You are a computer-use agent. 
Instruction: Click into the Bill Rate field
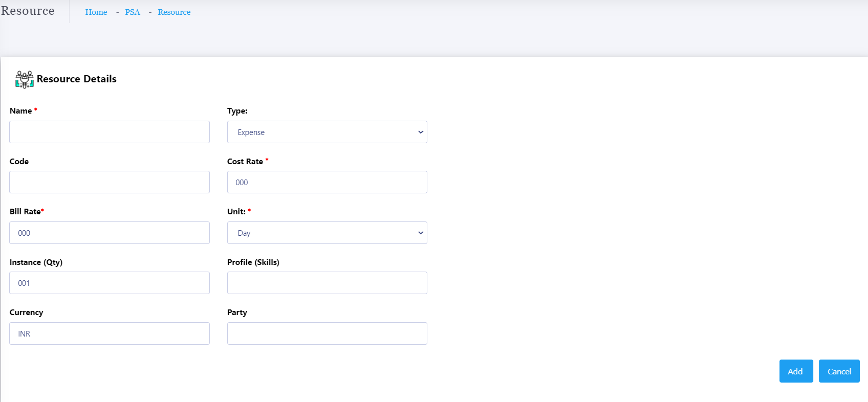click(x=110, y=233)
